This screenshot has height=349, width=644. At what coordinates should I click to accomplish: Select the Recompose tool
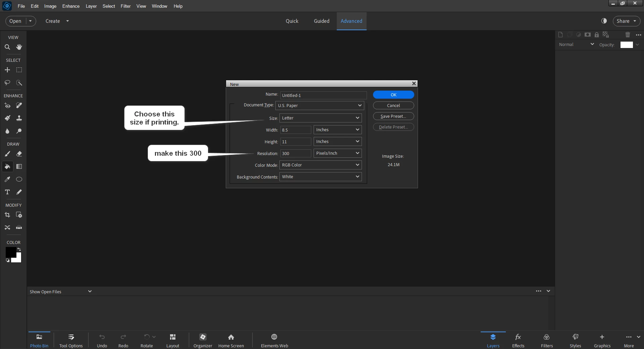click(x=19, y=215)
